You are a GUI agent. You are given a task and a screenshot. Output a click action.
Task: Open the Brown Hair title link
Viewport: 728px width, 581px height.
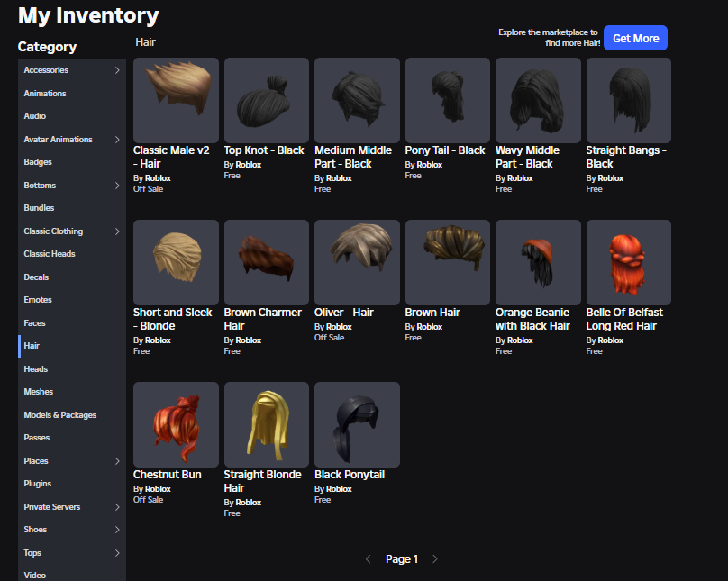tap(432, 313)
